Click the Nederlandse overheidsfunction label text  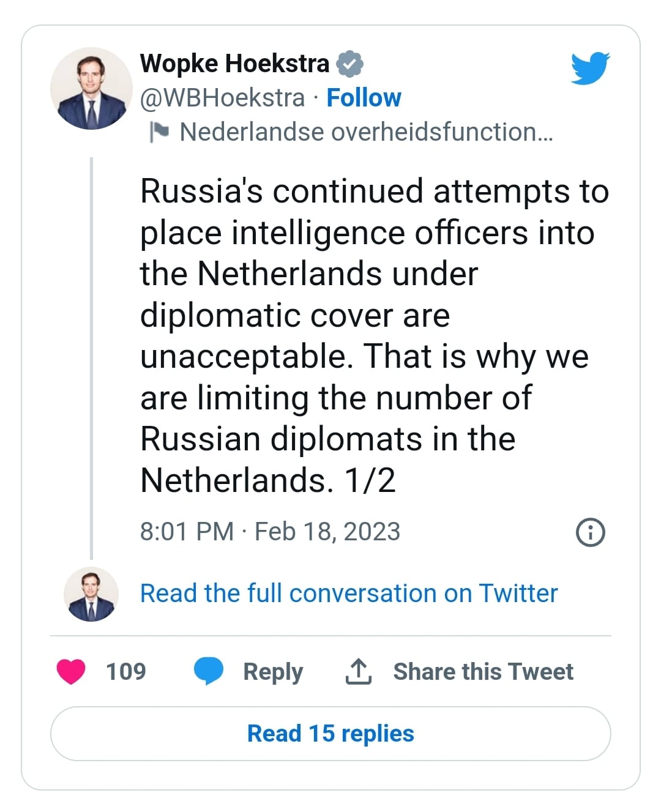tap(366, 132)
